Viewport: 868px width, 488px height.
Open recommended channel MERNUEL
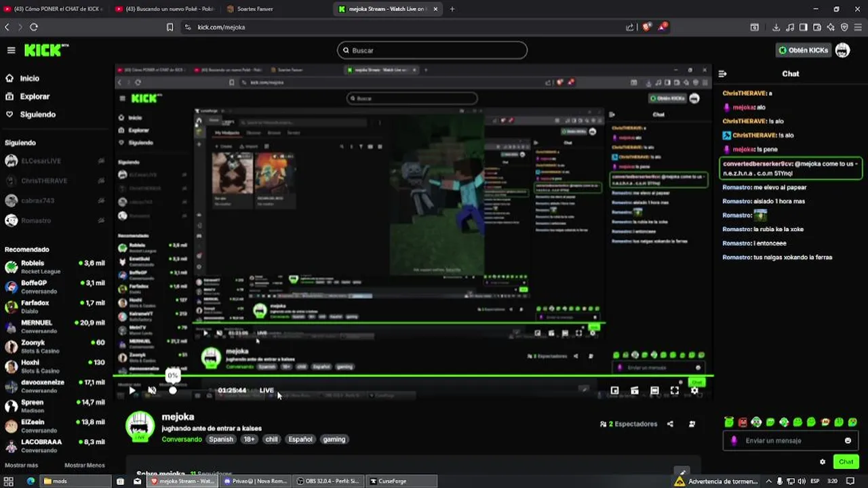(x=54, y=326)
